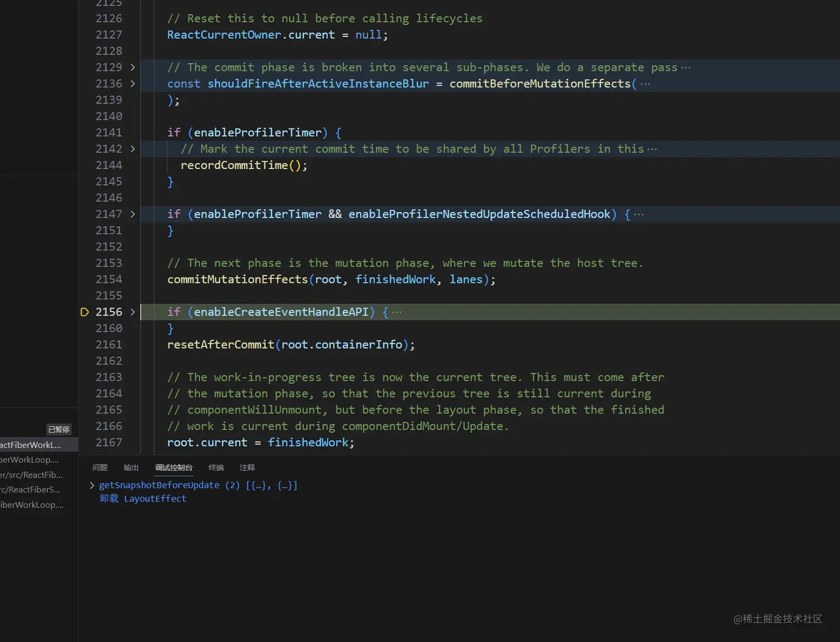Click the 'commitBeforeMutationEffects' function call
The width and height of the screenshot is (840, 642).
(540, 83)
